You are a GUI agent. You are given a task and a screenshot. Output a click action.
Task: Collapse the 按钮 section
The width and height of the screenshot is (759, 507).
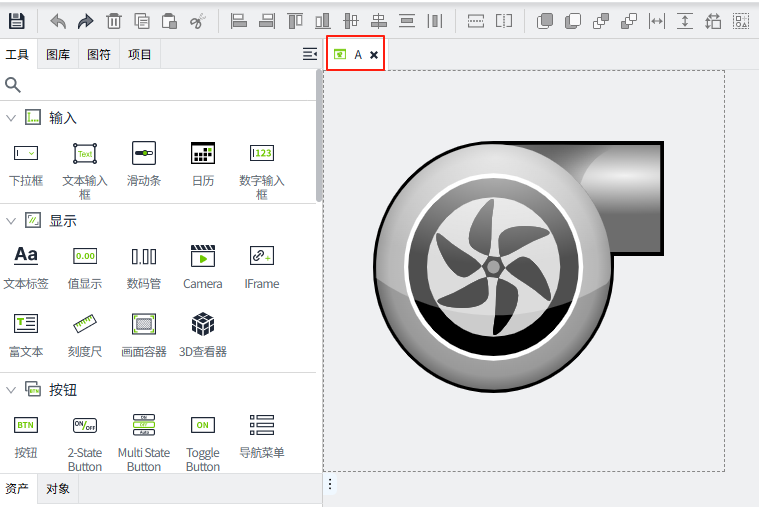click(x=11, y=389)
